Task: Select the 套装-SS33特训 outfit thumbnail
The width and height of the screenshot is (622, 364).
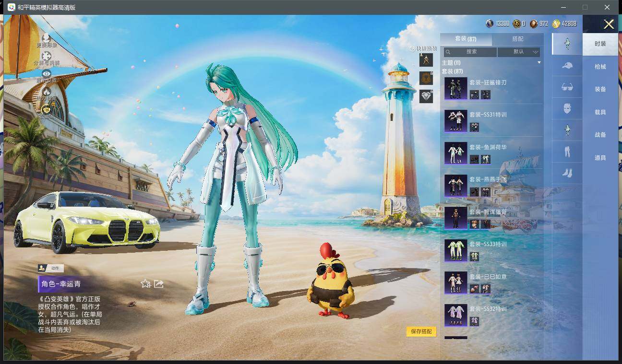Action: coord(455,250)
